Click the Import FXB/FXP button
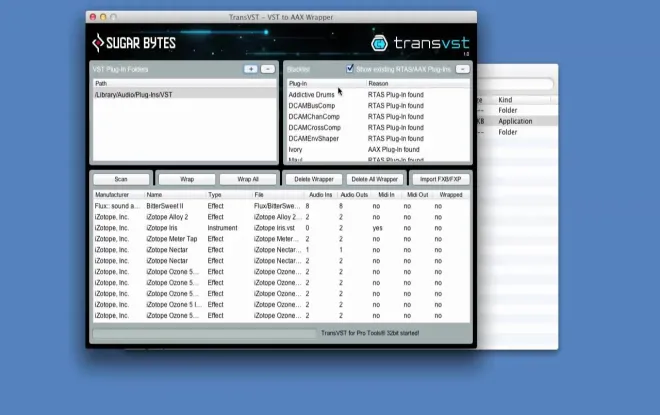The height and width of the screenshot is (415, 660). tap(440, 179)
